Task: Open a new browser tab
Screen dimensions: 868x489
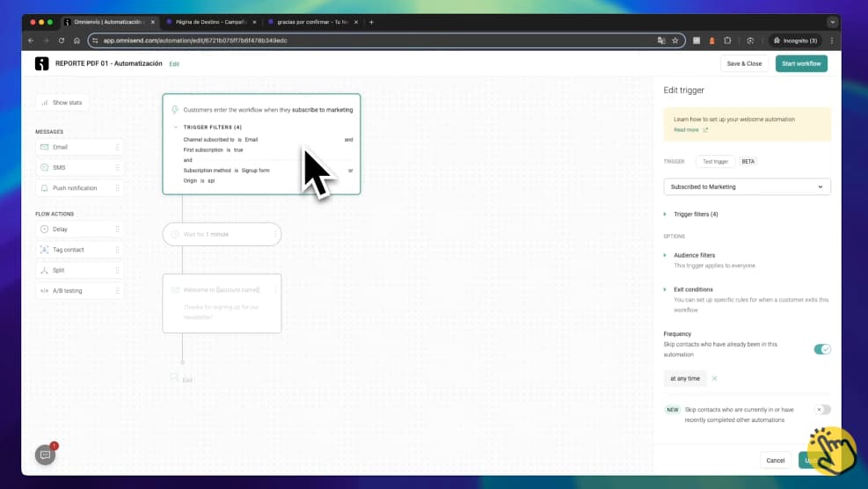Action: tap(371, 22)
